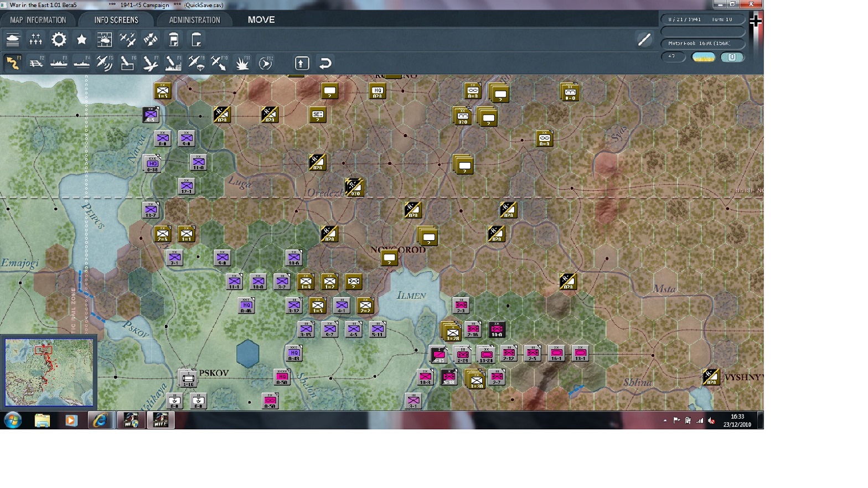The image size is (868, 488).
Task: Click the undo move arrow icon
Action: point(325,63)
